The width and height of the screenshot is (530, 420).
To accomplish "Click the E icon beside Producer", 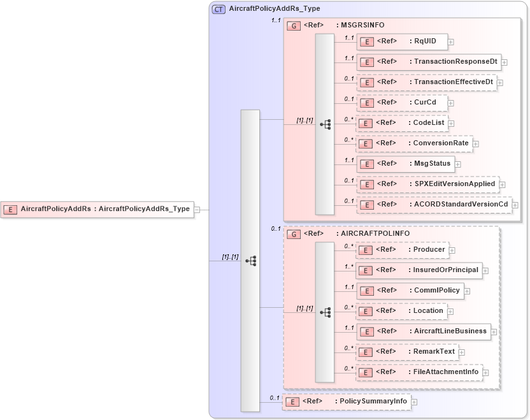I will [x=366, y=250].
